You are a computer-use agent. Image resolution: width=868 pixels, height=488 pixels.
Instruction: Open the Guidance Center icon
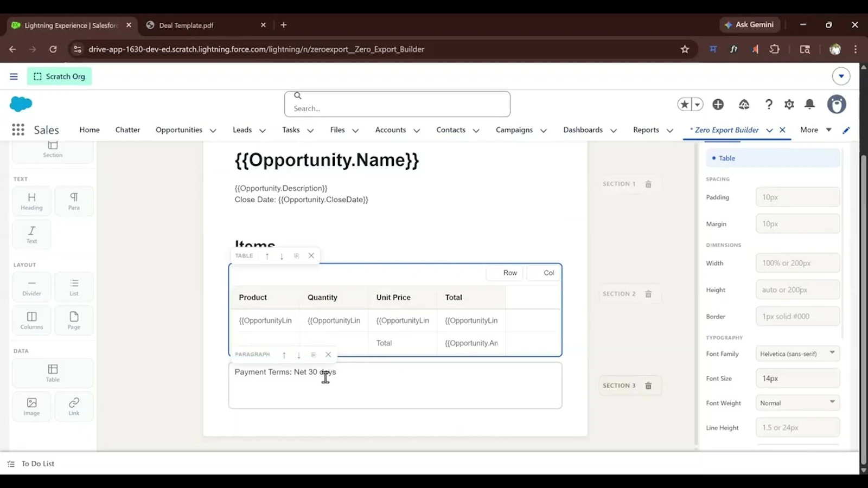point(744,104)
